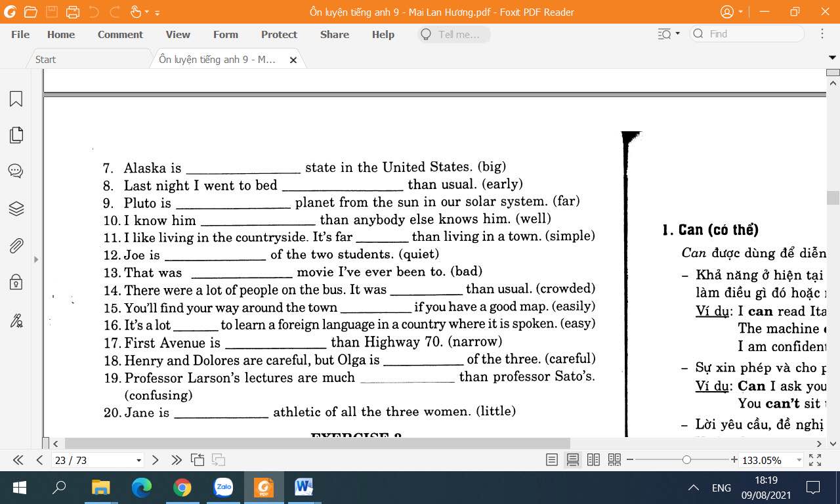Click the next view icon
The width and height of the screenshot is (840, 504).
click(x=219, y=460)
